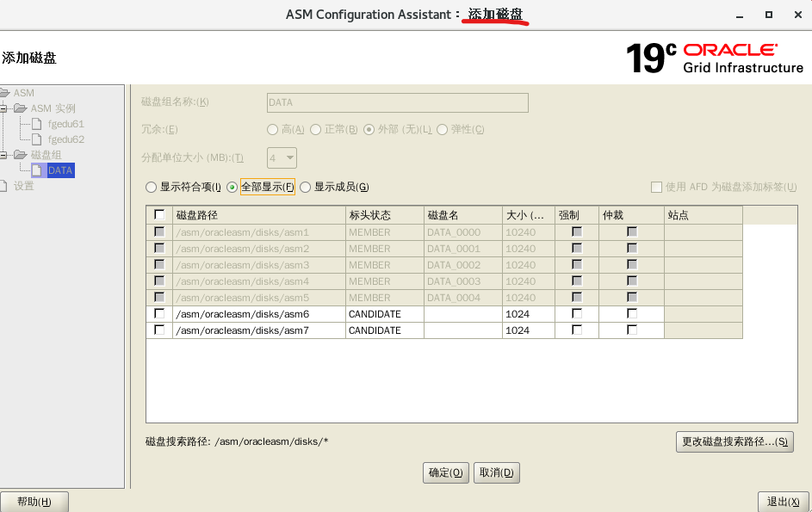Click the 磁盘组名称 input field
Image resolution: width=812 pixels, height=512 pixels.
398,102
